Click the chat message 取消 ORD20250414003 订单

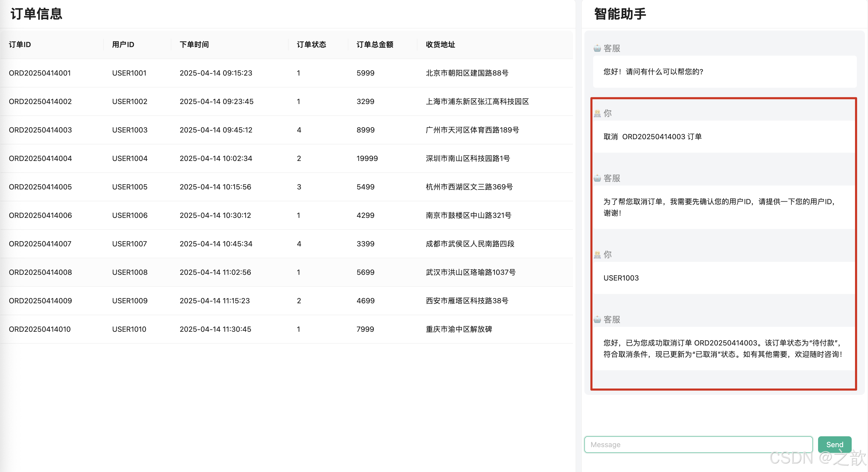pos(652,136)
